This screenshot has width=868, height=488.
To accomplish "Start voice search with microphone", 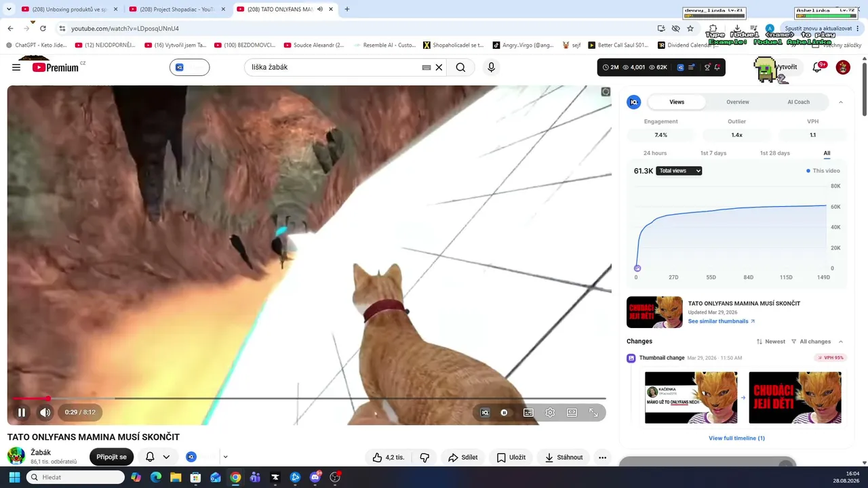I will [x=492, y=67].
